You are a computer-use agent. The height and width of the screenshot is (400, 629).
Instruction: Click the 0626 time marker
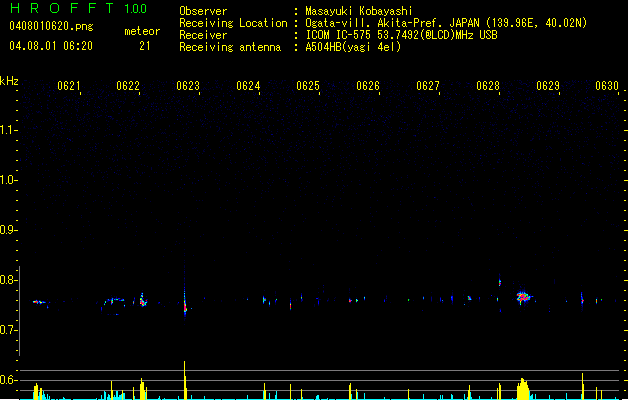[x=368, y=86]
